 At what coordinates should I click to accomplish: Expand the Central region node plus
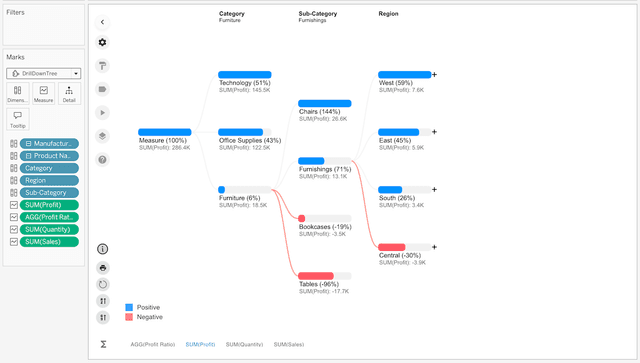coord(434,247)
